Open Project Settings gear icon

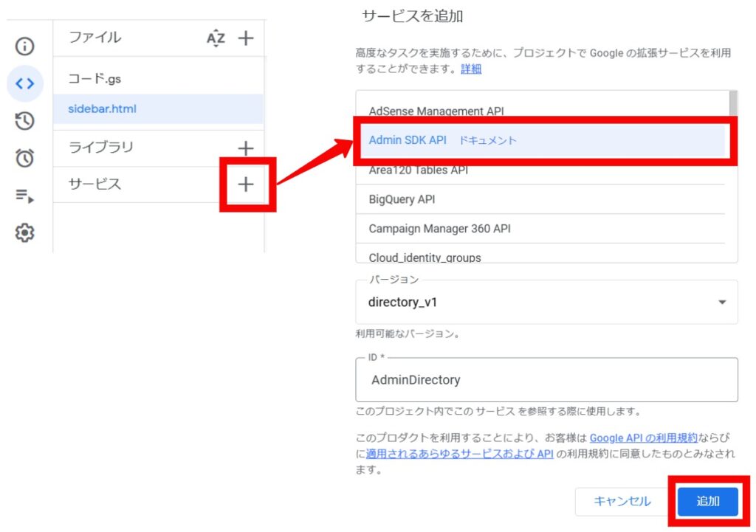[x=25, y=233]
